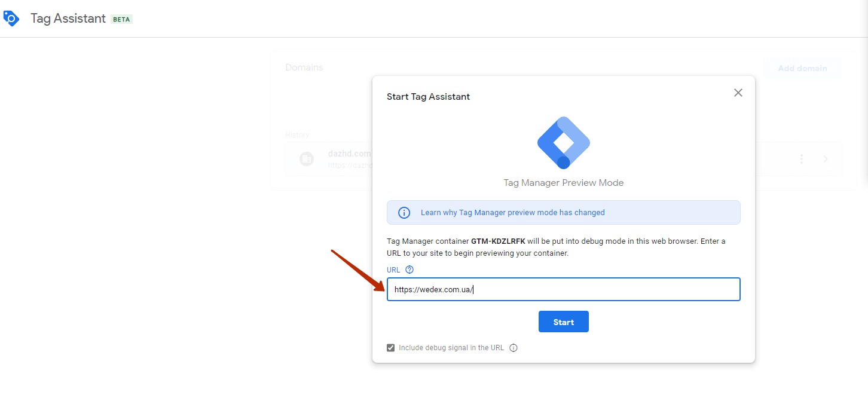Click the URL help question-mark icon
This screenshot has width=868, height=401.
coord(409,270)
